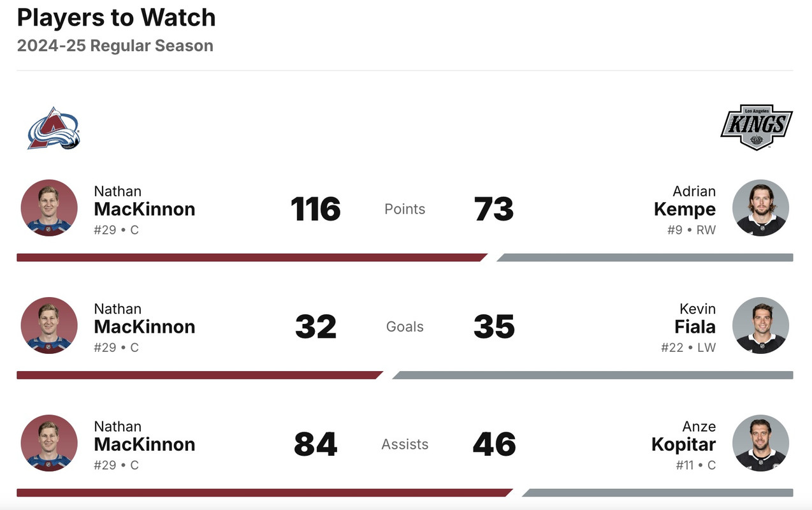Click the Goals stat label
The height and width of the screenshot is (510, 812).
(x=405, y=326)
